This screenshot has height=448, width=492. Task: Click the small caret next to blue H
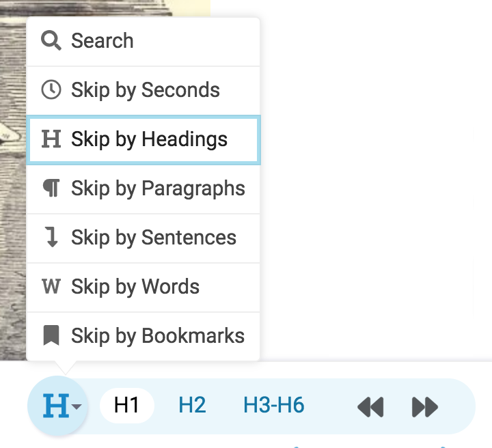coord(77,406)
